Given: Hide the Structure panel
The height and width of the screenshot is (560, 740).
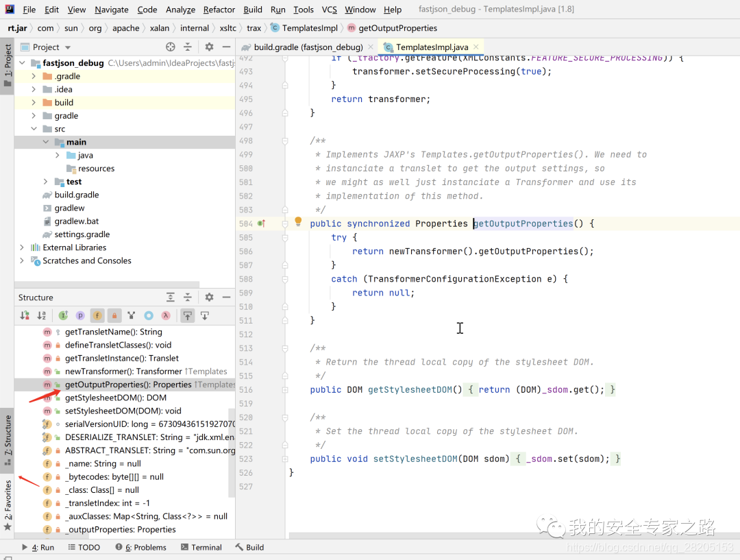Looking at the screenshot, I should click(227, 297).
